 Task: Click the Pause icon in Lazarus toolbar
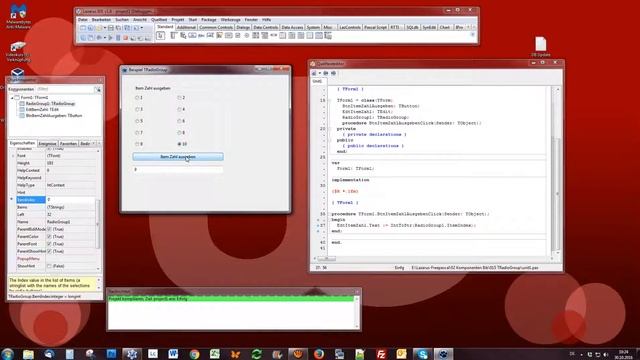point(118,38)
